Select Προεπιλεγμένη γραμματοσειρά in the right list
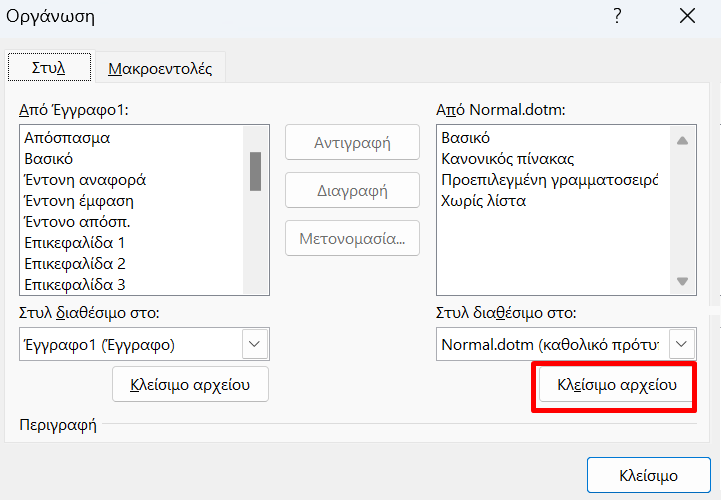This screenshot has height=500, width=721. [549, 180]
